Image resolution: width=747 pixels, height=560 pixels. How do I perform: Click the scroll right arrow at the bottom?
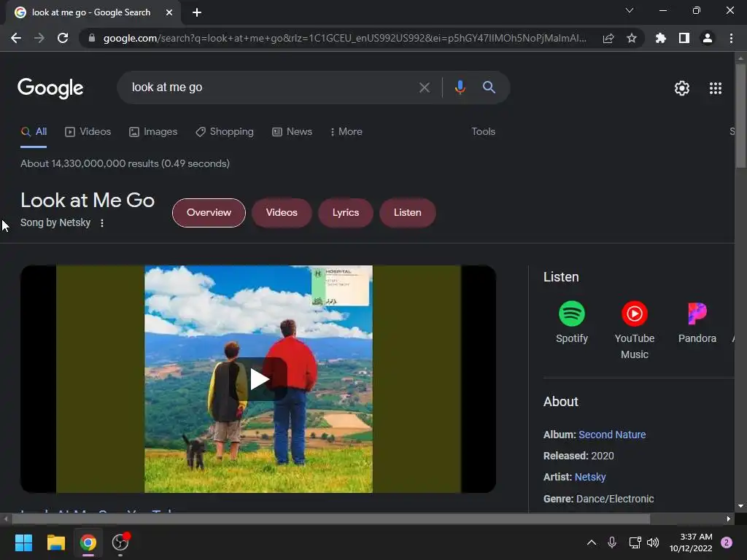[x=729, y=519]
